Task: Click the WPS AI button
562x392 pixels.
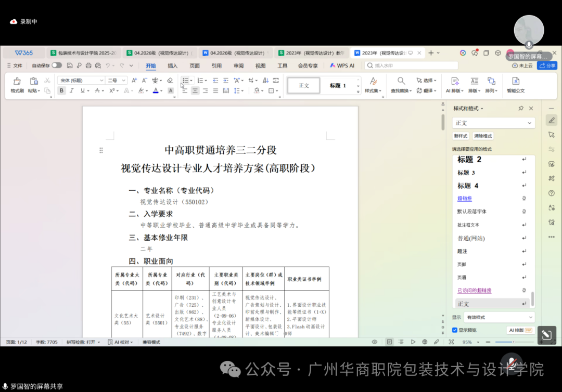Action: point(342,66)
